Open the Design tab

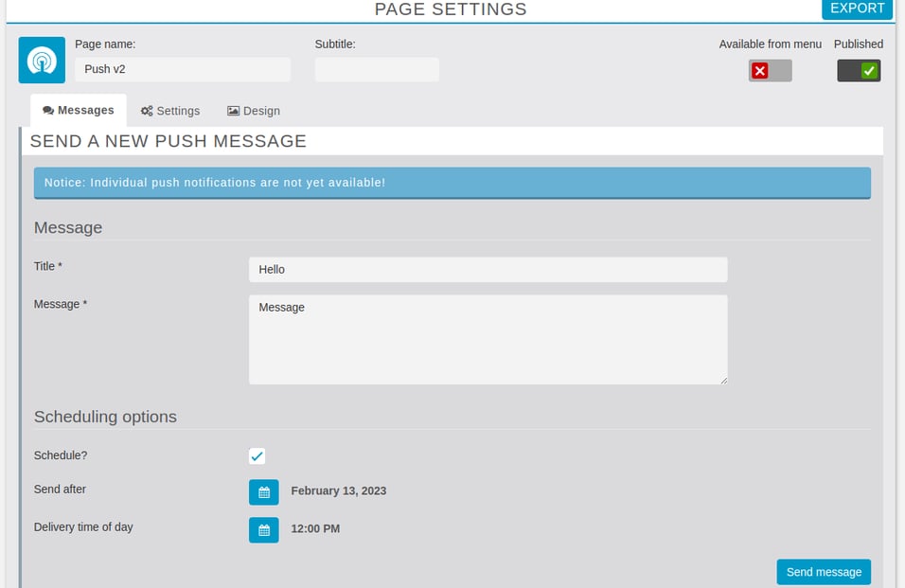point(254,111)
